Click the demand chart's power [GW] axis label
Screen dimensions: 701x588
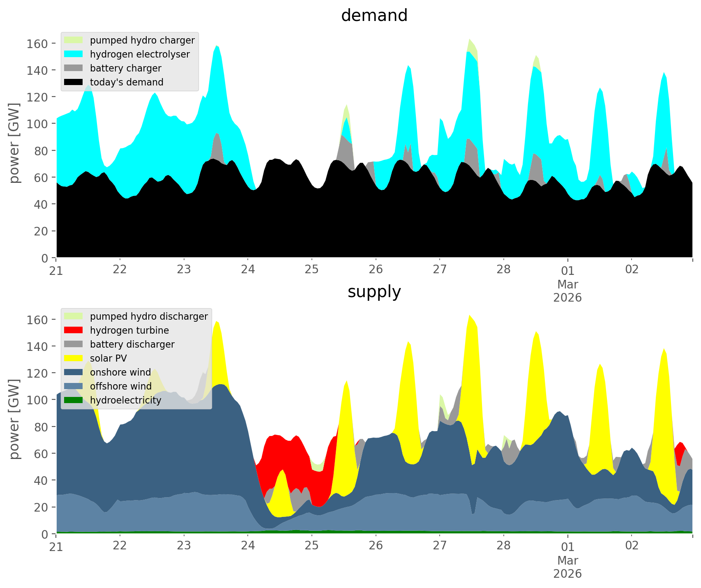[x=14, y=143]
